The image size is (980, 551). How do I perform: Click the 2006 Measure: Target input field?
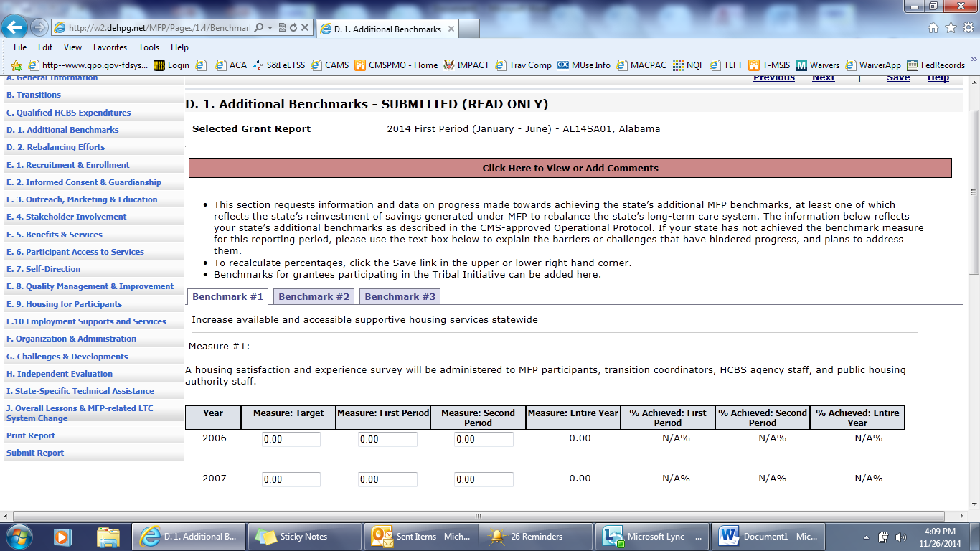tap(291, 439)
